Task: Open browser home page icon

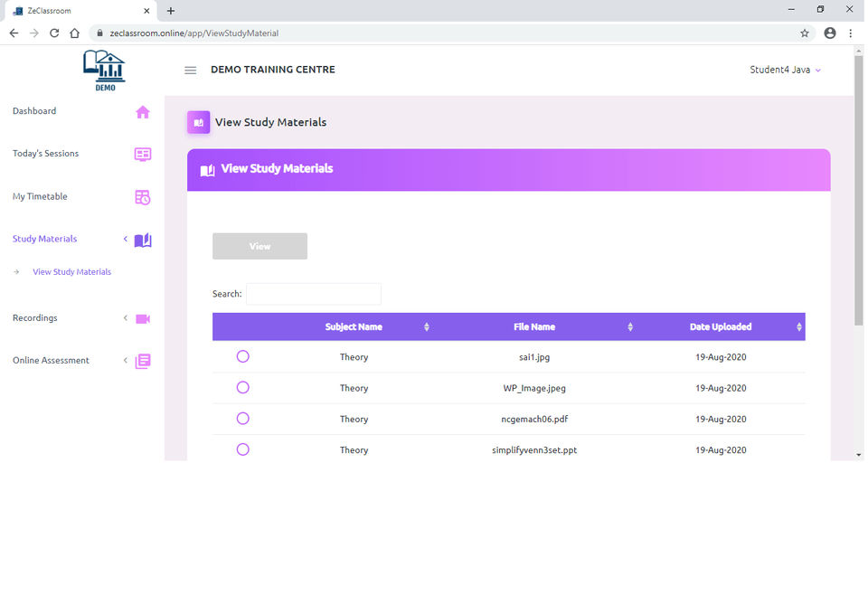Action: (x=75, y=33)
